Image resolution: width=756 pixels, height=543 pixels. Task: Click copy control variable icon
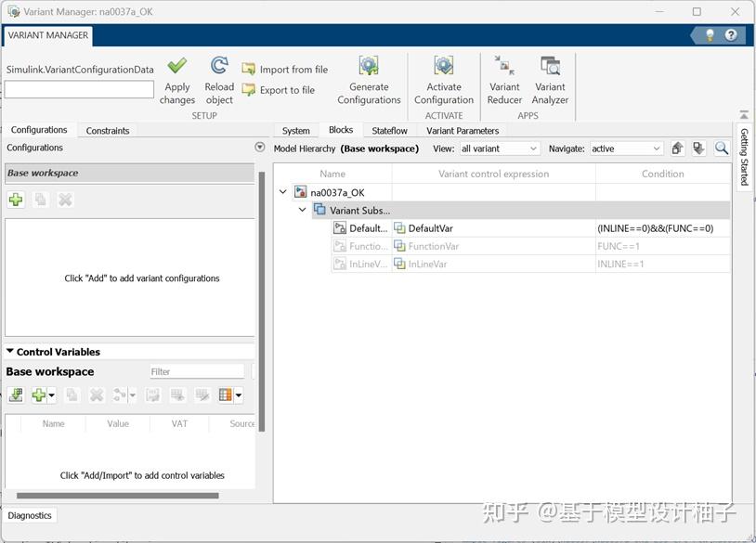(x=72, y=395)
